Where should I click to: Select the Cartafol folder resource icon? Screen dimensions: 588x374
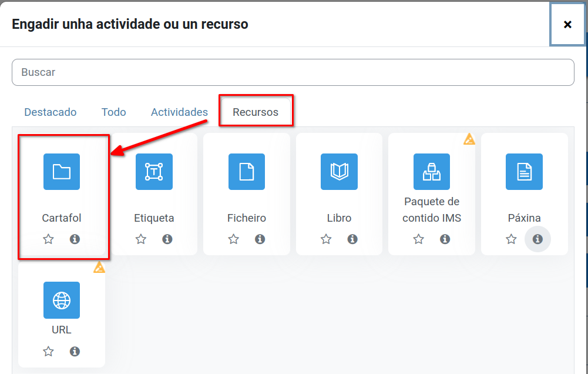62,172
